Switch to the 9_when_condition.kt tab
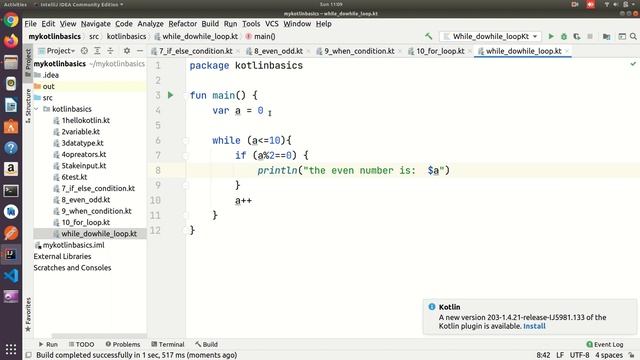640x360 pixels. point(359,51)
